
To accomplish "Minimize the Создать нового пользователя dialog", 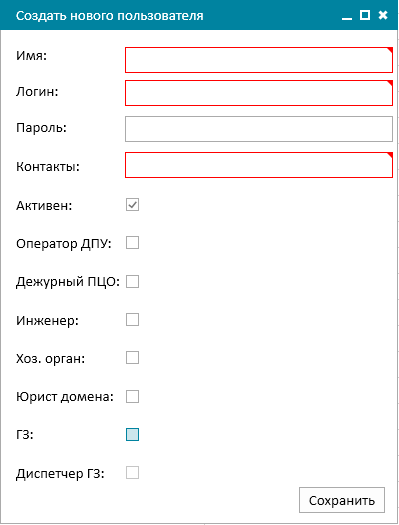I will point(347,16).
